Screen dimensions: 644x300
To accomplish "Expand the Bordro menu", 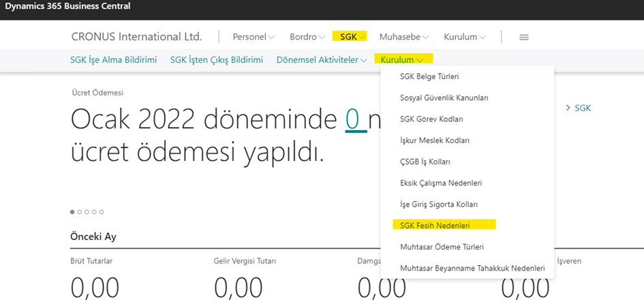I will [307, 37].
